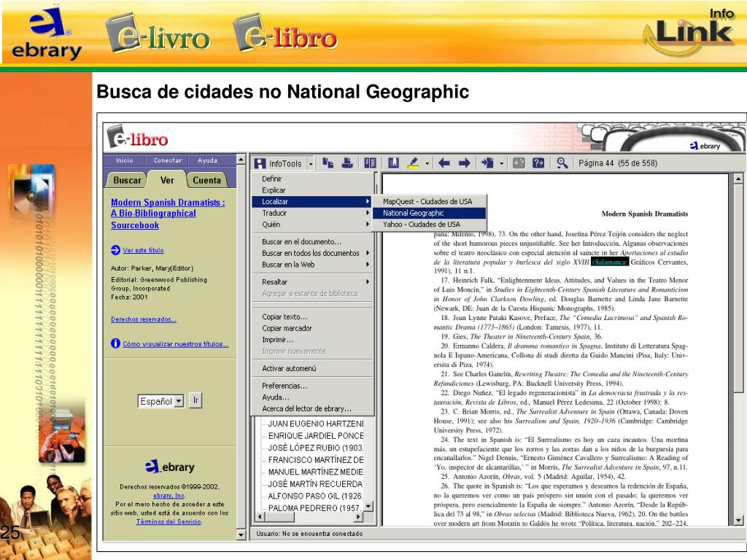Open the Localizar submenu
The width and height of the screenshot is (747, 560).
point(312,201)
